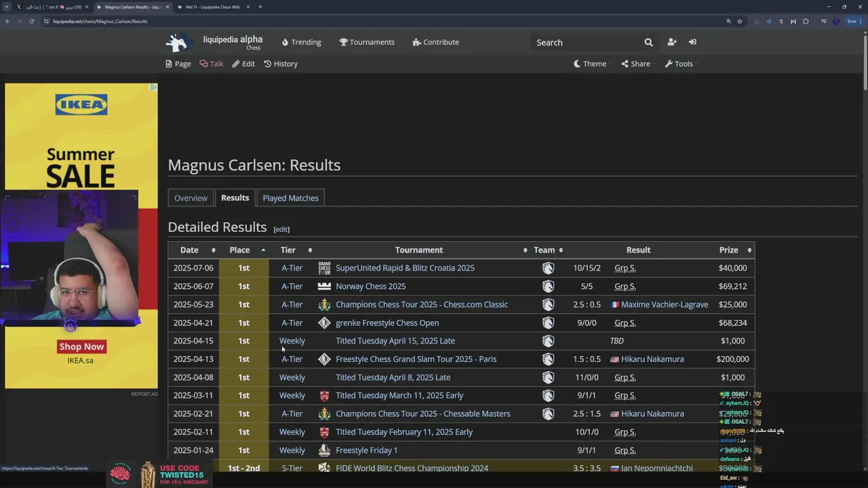
Task: Open Freestyle Chess Grand Slam Tour Paris link
Action: 416,359
